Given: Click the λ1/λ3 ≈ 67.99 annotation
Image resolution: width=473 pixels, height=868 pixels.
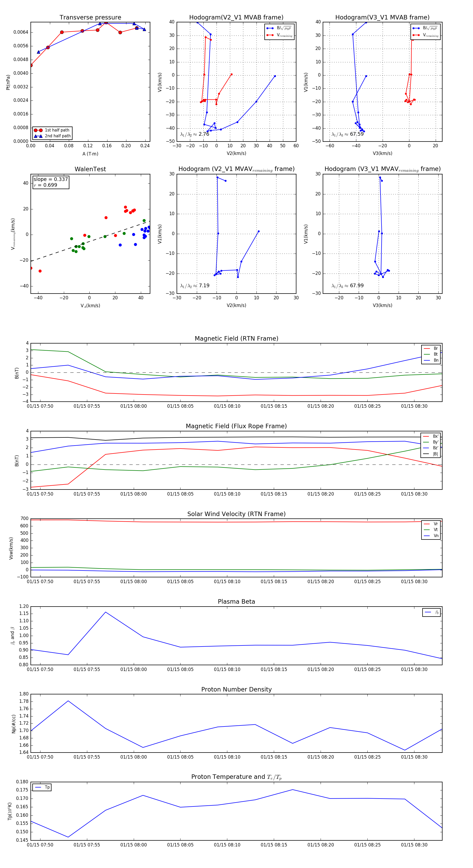Looking at the screenshot, I should pos(347,286).
